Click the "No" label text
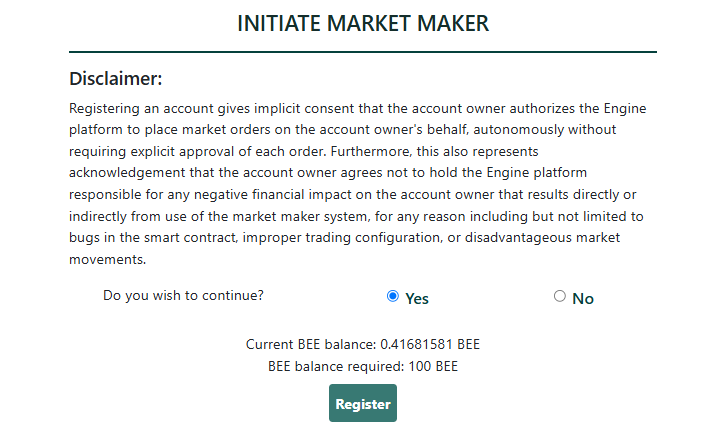 [x=583, y=299]
